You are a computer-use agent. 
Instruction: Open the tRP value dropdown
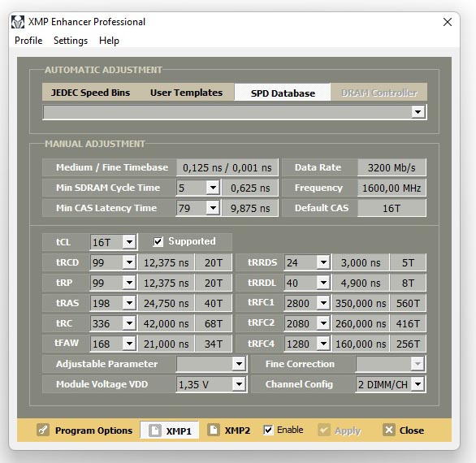[129, 283]
